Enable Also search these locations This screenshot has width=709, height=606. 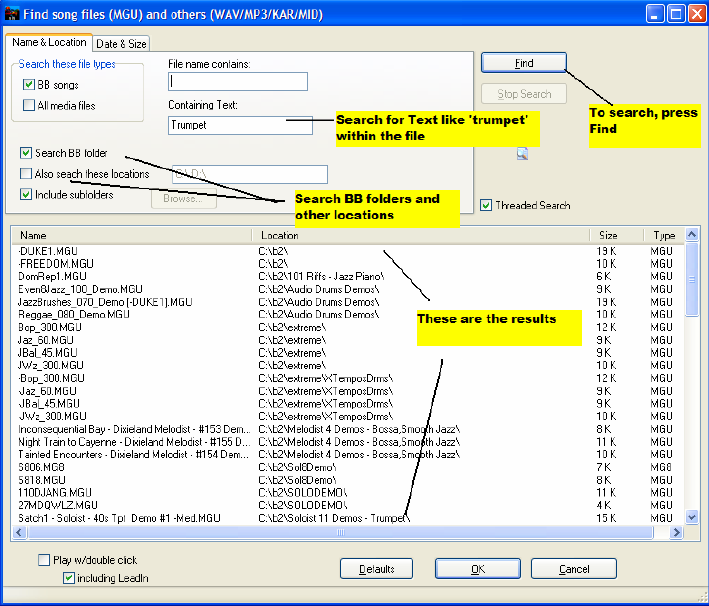[26, 174]
